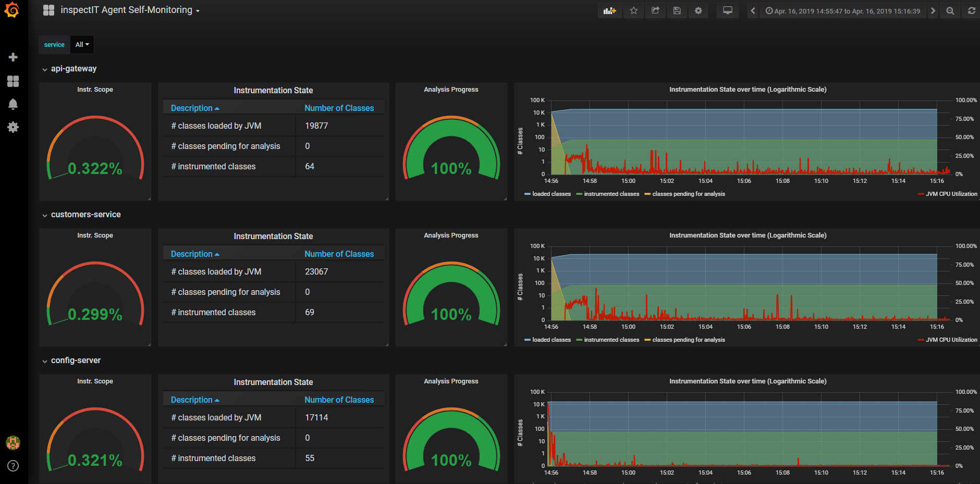Open the Alerting bell icon
The image size is (980, 484).
13,104
